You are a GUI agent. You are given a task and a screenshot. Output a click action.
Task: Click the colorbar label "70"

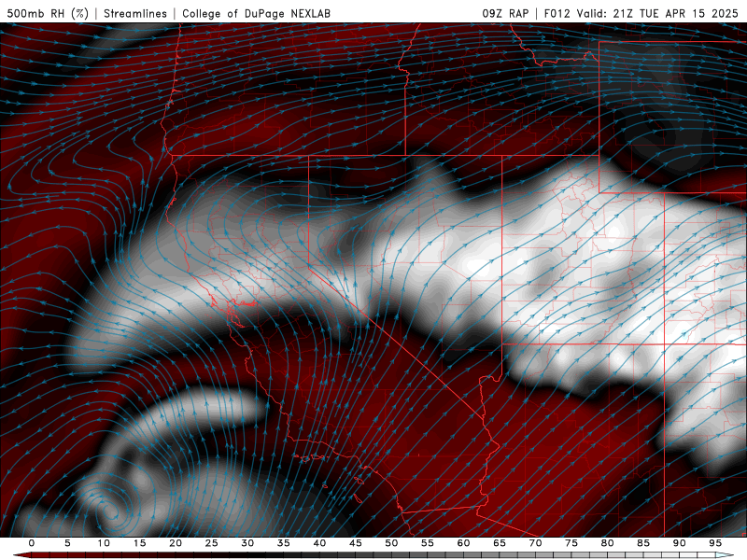click(535, 543)
